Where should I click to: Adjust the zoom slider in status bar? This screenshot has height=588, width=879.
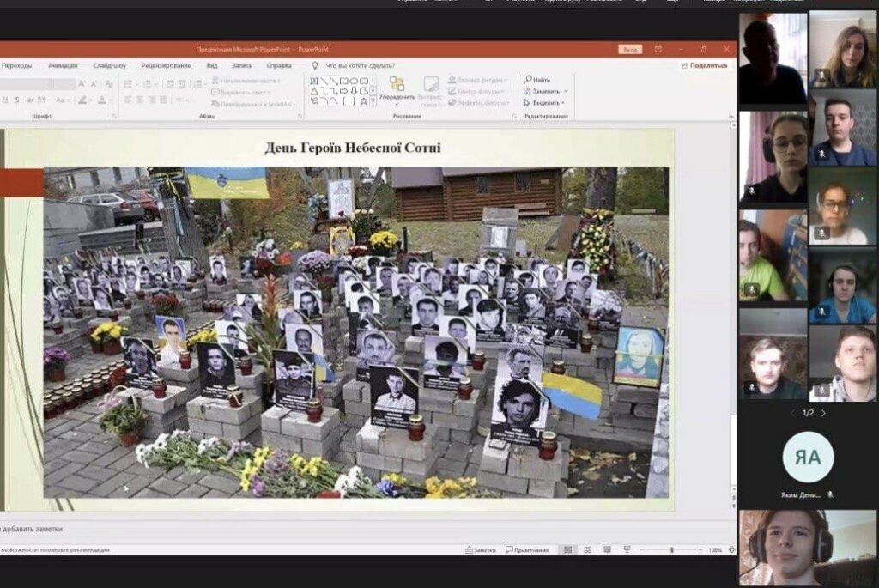[x=672, y=549]
